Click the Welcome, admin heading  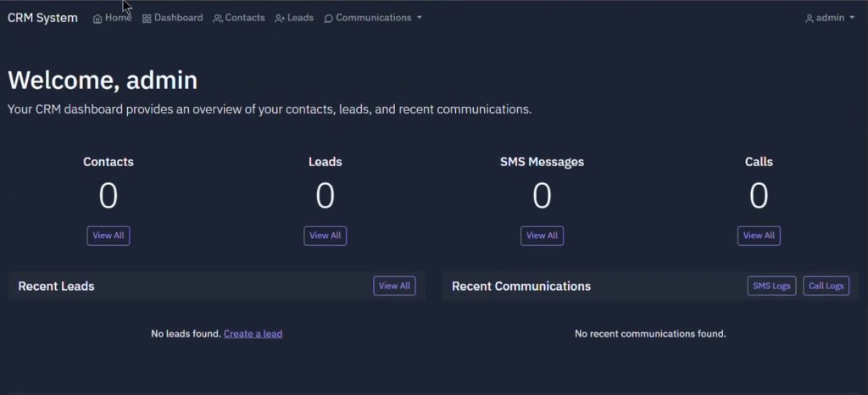(103, 81)
